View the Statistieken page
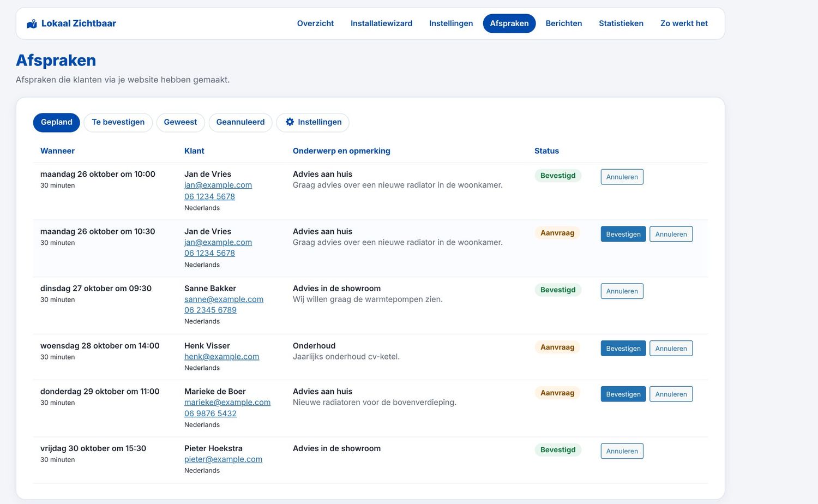Viewport: 818px width, 504px height. click(x=621, y=23)
